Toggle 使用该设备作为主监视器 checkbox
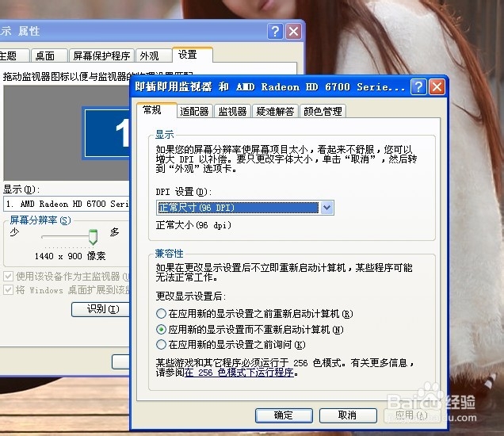 (9, 276)
